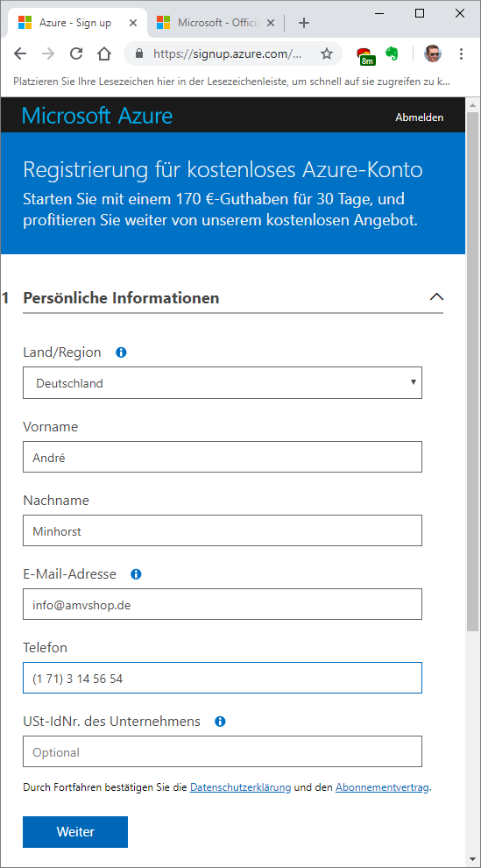
Task: Click the Weiter button
Action: click(75, 831)
